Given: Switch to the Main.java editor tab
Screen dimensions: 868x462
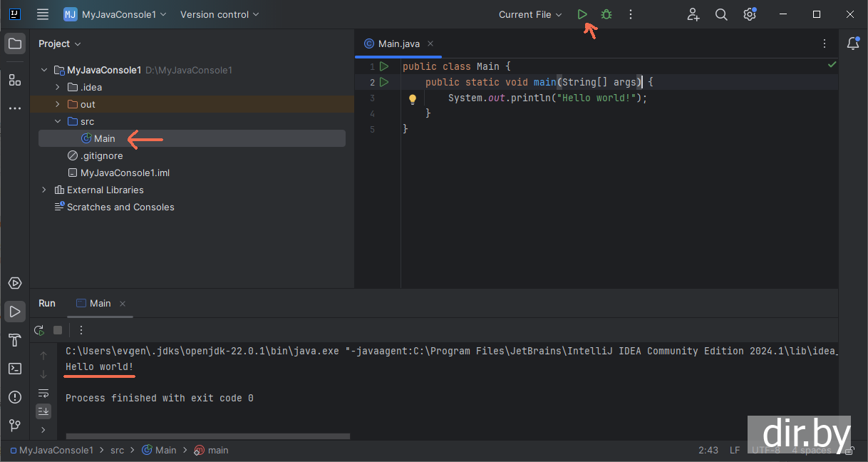Looking at the screenshot, I should [x=398, y=43].
